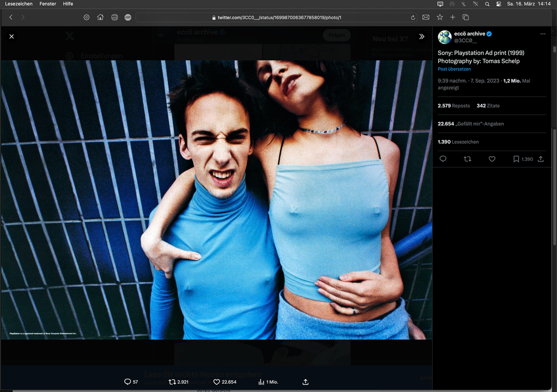Bookmark this page with star icon

coord(440,17)
